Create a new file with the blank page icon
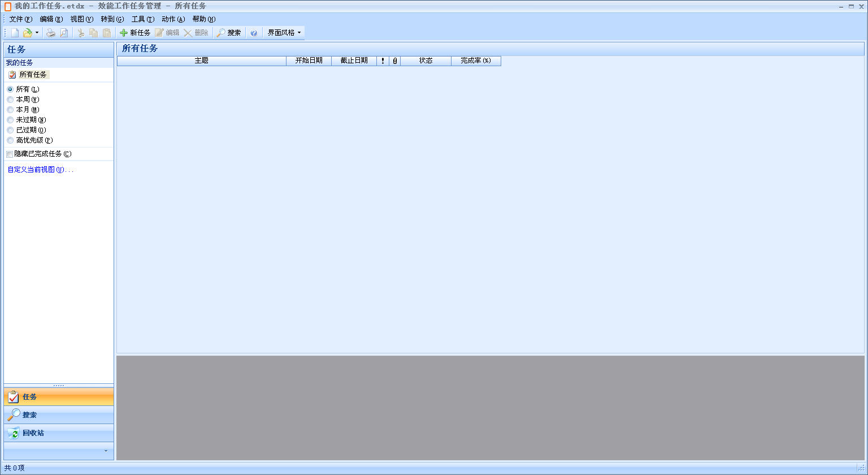Image resolution: width=868 pixels, height=475 pixels. coord(15,33)
